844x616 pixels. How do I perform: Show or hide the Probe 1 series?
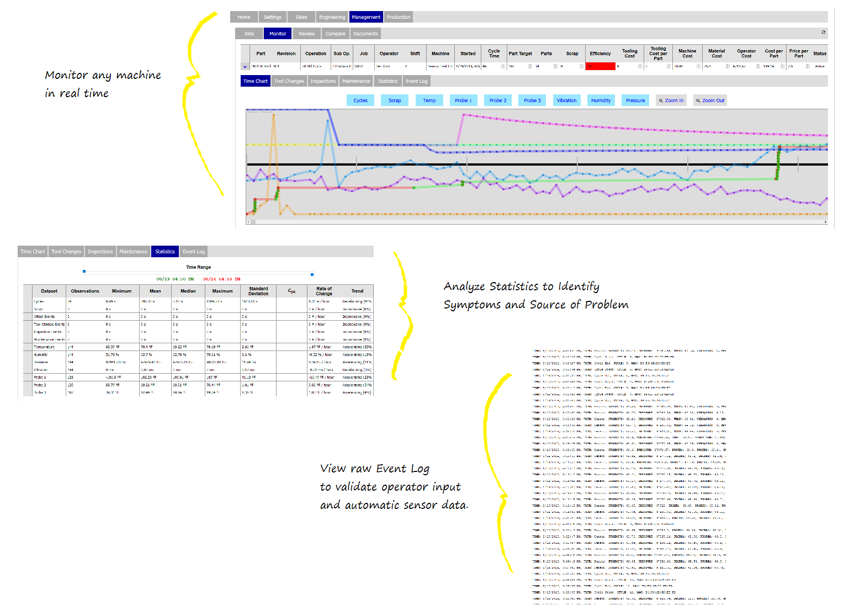click(463, 100)
